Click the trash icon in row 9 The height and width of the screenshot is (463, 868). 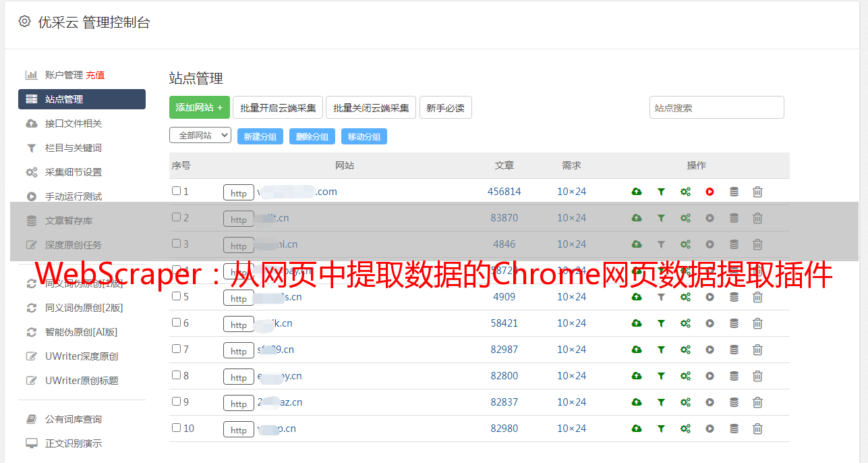[757, 402]
